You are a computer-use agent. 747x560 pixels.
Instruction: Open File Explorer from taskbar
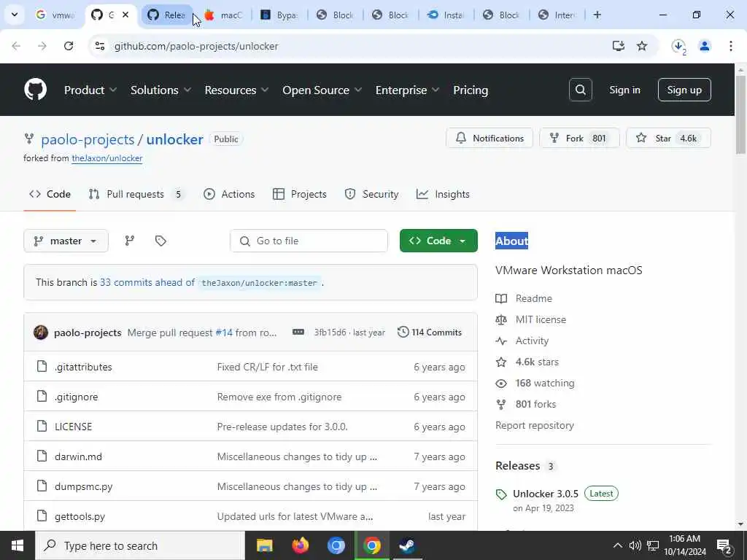click(264, 545)
